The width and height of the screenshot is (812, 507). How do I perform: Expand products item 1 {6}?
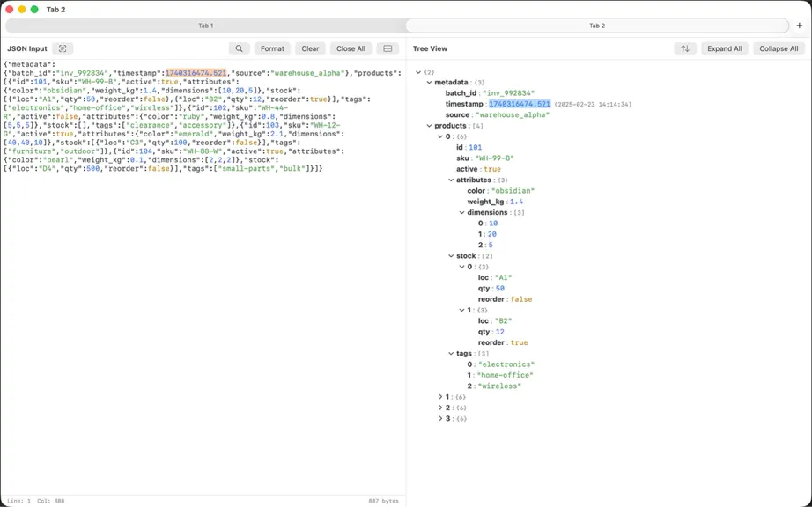(440, 397)
